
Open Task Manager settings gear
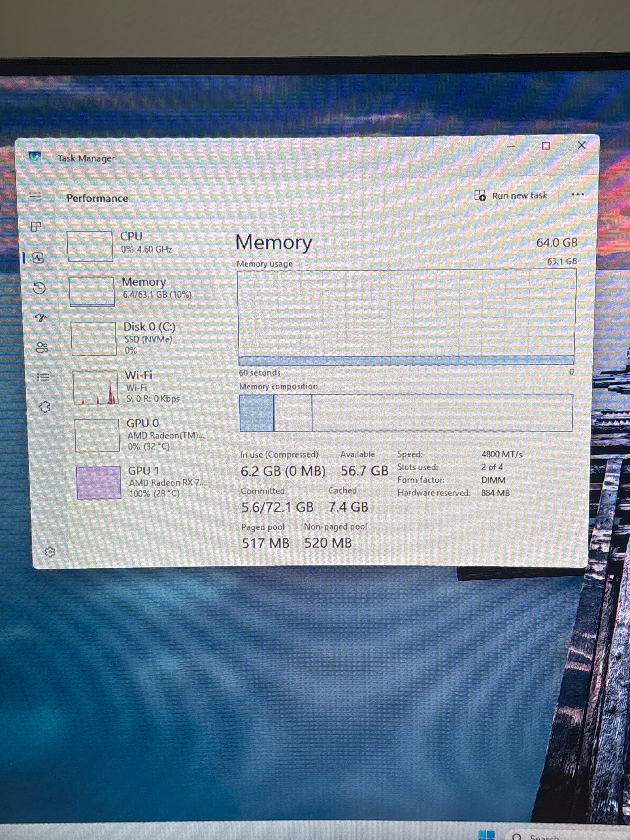[x=50, y=552]
